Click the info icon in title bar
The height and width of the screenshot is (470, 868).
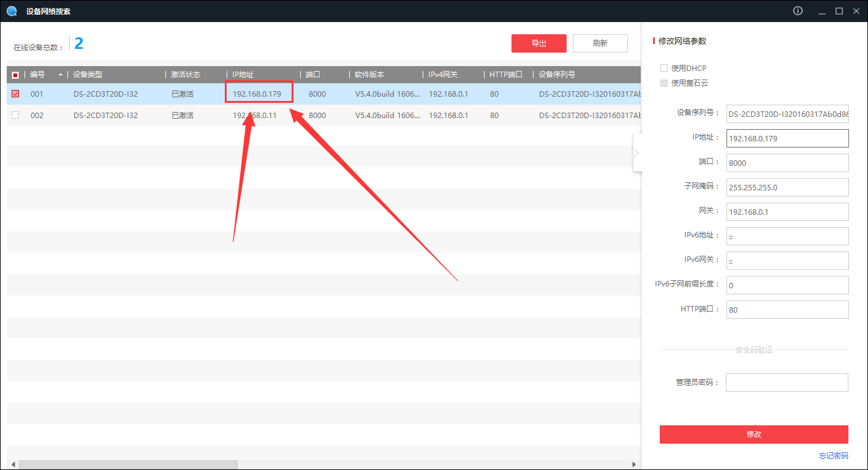pos(798,11)
